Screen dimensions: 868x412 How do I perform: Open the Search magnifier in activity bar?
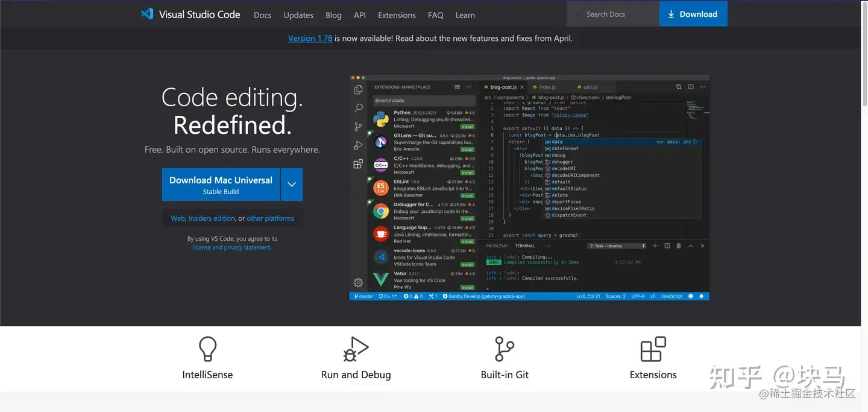358,108
